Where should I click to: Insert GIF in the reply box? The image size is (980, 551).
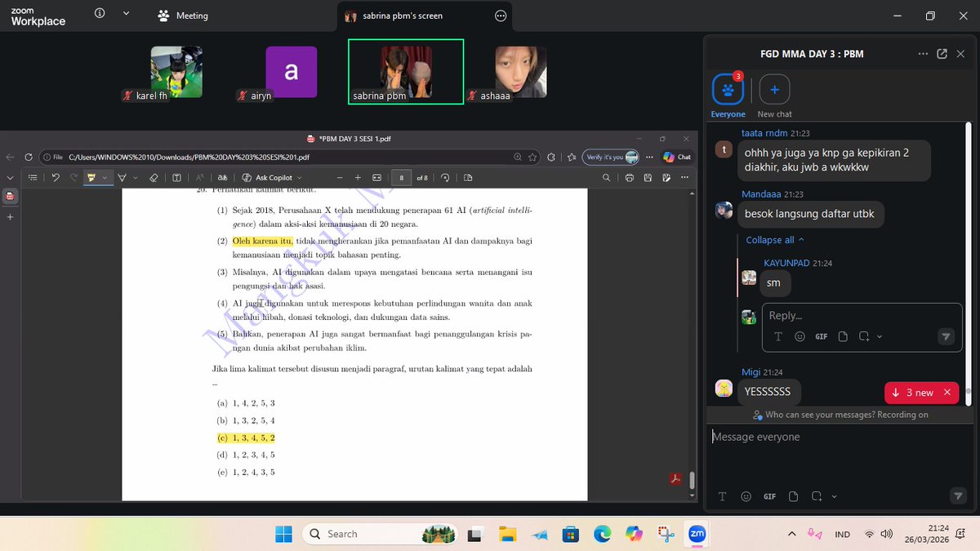822,336
